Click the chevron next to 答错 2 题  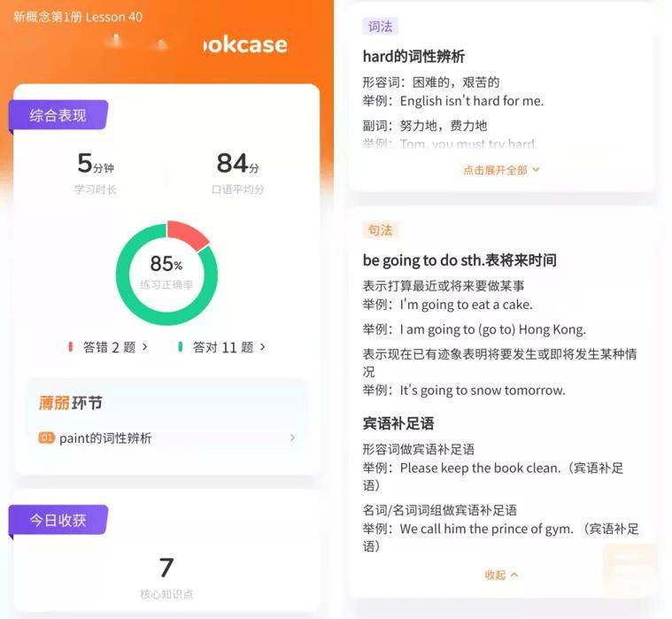coord(145,346)
